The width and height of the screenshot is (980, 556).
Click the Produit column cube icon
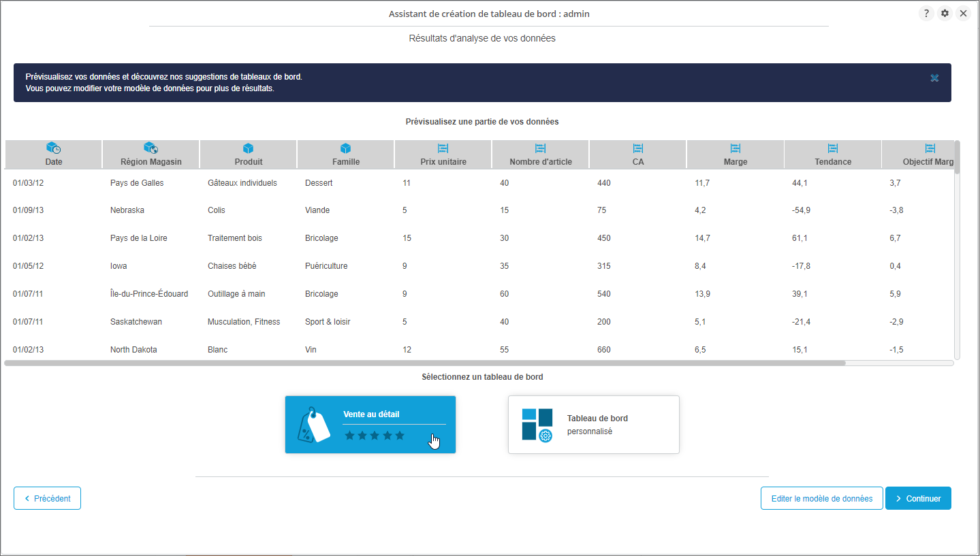248,148
